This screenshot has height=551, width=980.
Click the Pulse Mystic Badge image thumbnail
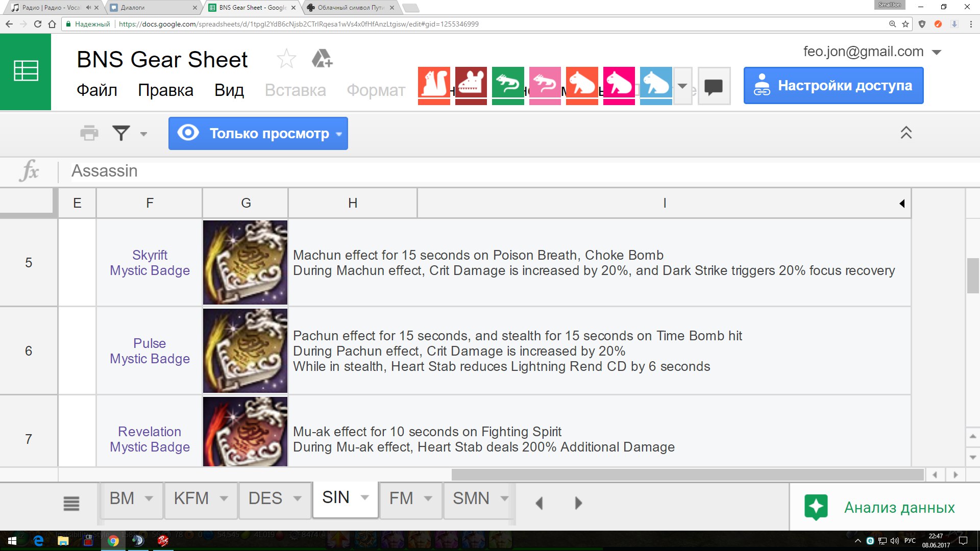(x=245, y=350)
